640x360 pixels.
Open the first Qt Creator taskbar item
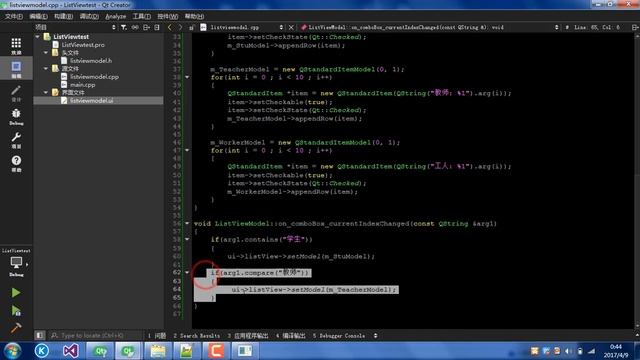[x=100, y=351]
